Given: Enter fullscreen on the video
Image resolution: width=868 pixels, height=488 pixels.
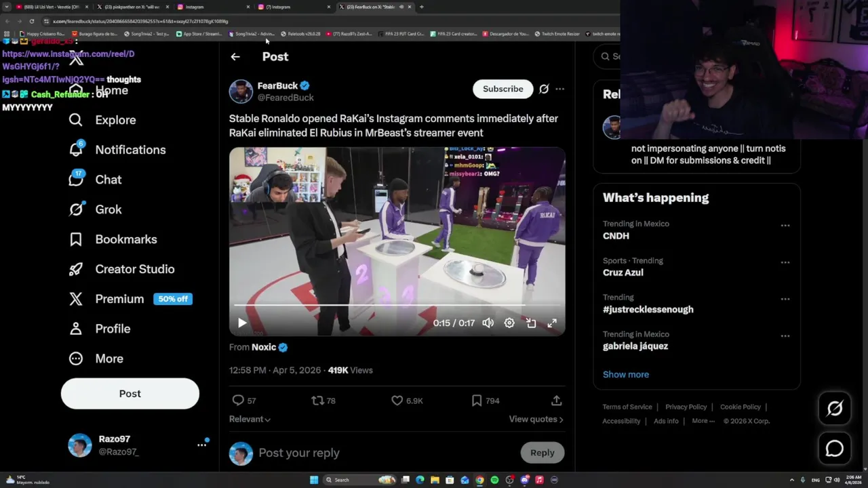Looking at the screenshot, I should click(x=552, y=323).
